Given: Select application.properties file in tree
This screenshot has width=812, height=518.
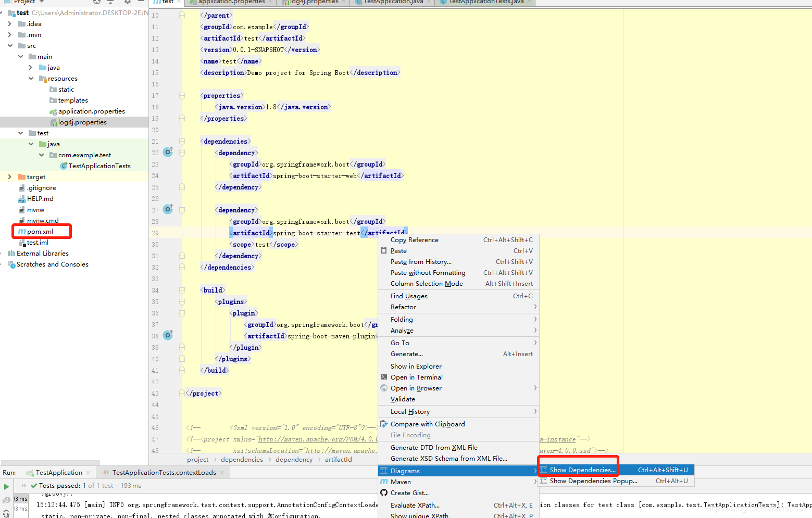Looking at the screenshot, I should click(91, 111).
